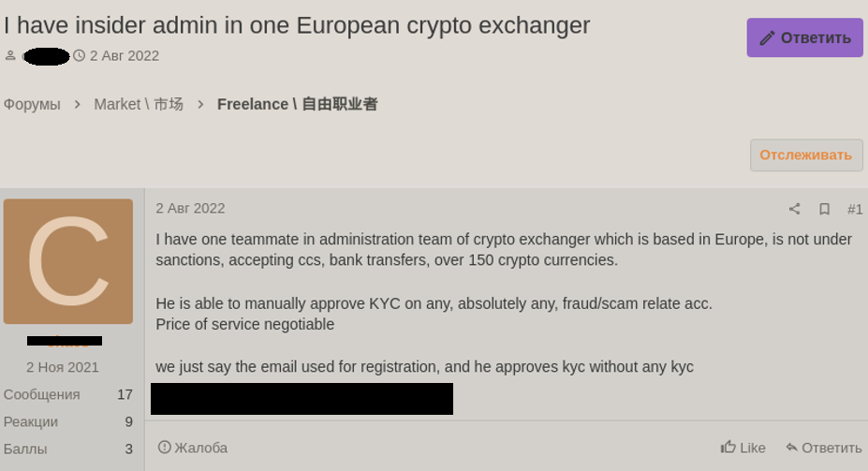Click the purple Ответить button
868x471 pixels.
805,37
